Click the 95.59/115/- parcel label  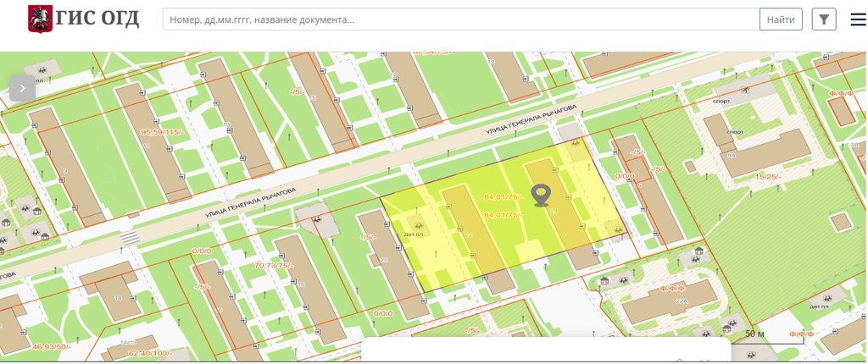click(x=162, y=132)
